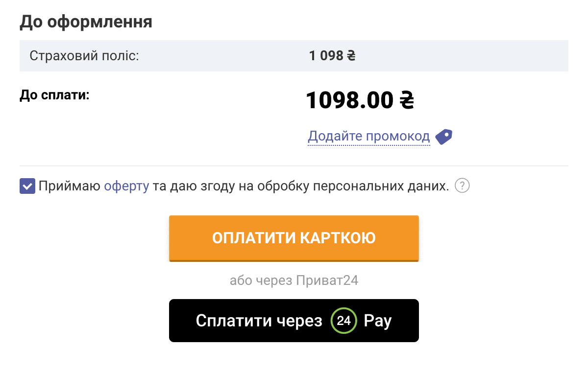Choose 'Сплатити через 24 Pay' button

[x=294, y=321]
